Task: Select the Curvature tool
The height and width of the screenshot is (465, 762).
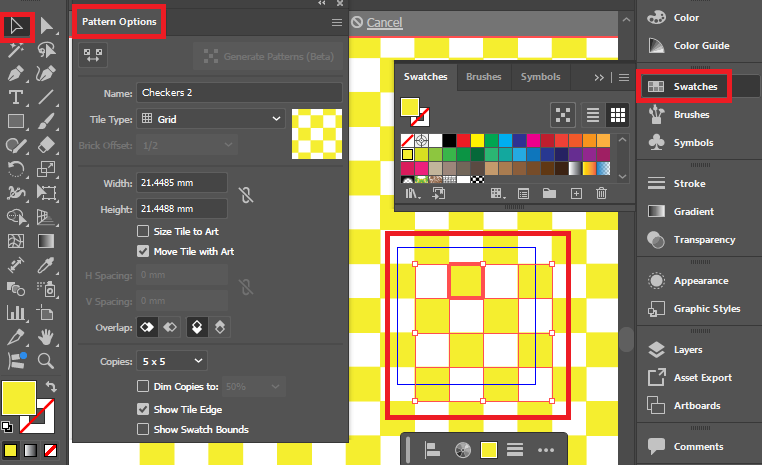Action: 46,73
